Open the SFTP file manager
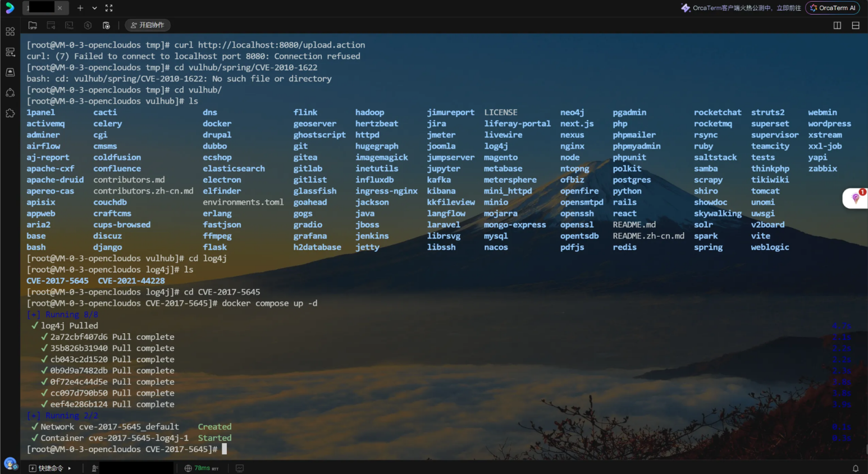Screen dimensions: 868x474 33,25
